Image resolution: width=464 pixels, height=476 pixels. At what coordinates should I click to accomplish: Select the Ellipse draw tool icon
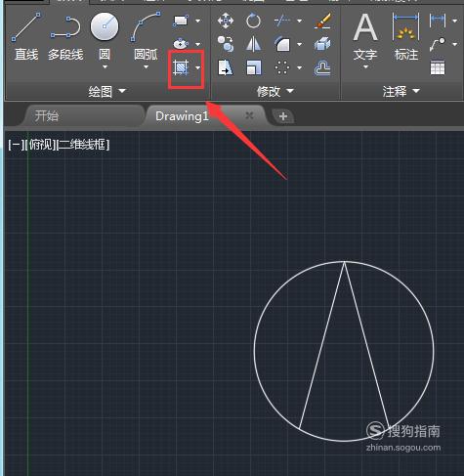click(x=181, y=44)
